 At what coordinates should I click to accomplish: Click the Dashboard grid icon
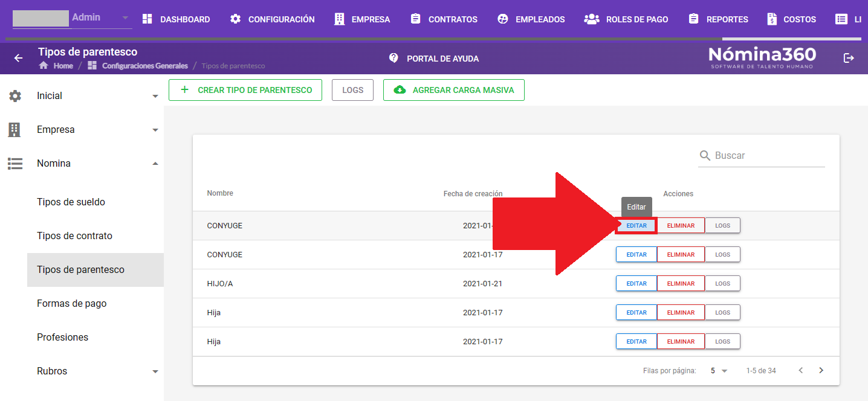[x=147, y=19]
